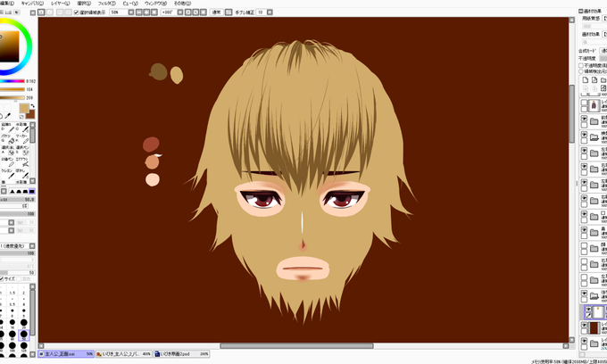
Task: Select the 2値ペン (binary pen) tool
Action: tap(8, 161)
